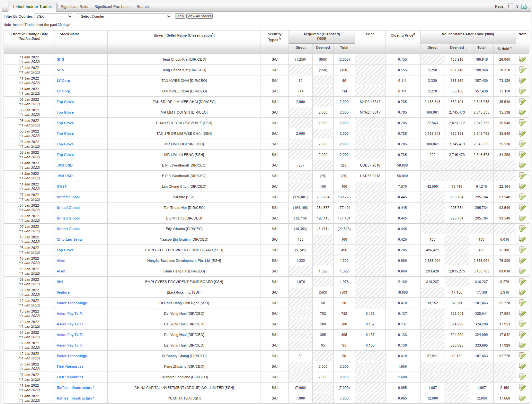Viewport: 532px width, 404px height.
Task: Open the Baker Technology link for Dr Doris Heng
Action: click(x=72, y=303)
